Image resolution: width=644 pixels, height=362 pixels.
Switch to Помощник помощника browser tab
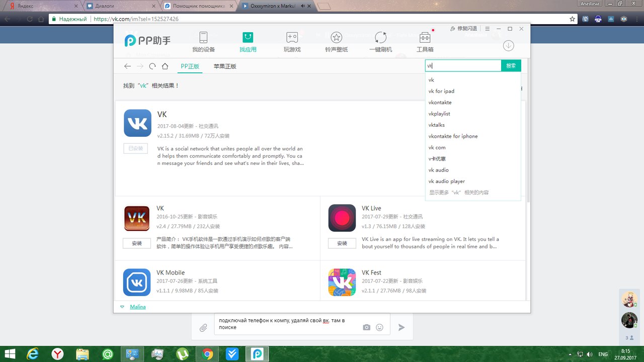pyautogui.click(x=199, y=6)
